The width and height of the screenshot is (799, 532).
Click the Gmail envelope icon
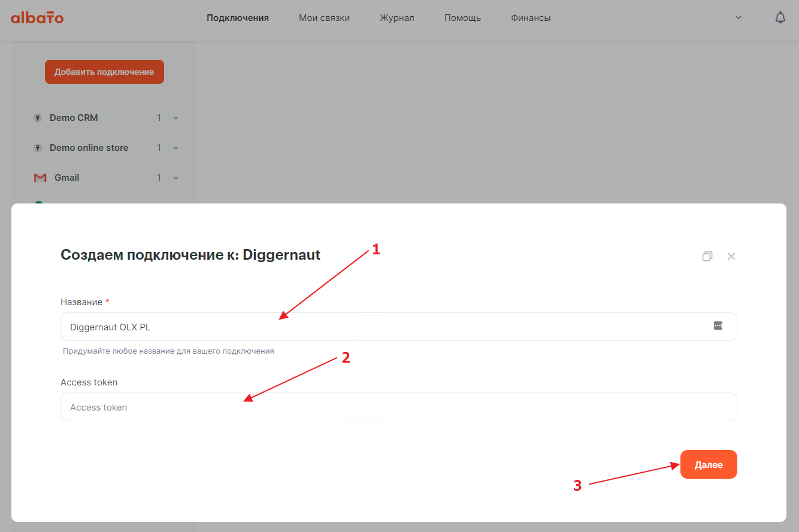click(x=40, y=178)
